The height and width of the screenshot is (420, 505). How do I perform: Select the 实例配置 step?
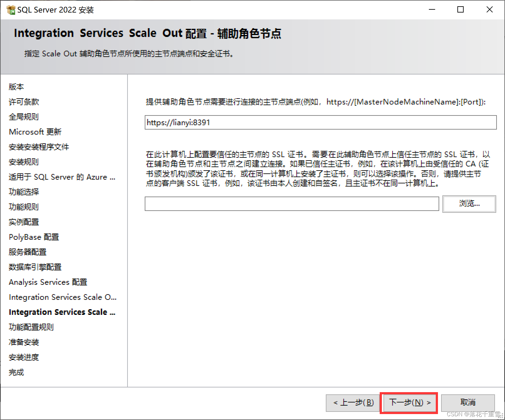[x=24, y=222]
